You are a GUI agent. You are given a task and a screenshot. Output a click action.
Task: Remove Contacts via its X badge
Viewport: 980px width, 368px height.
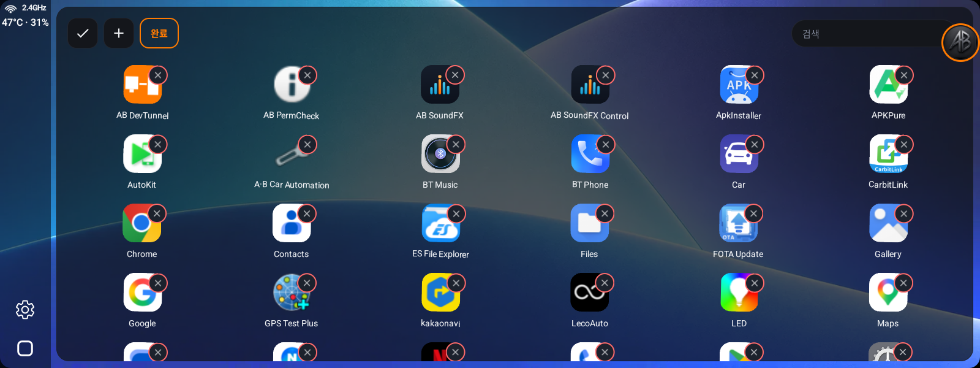point(307,213)
